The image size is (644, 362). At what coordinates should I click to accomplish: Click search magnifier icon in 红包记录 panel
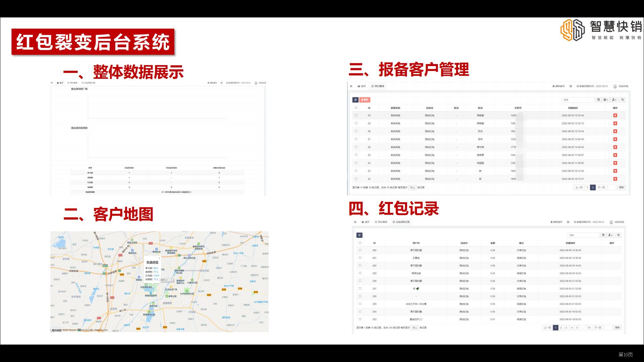tap(619, 235)
